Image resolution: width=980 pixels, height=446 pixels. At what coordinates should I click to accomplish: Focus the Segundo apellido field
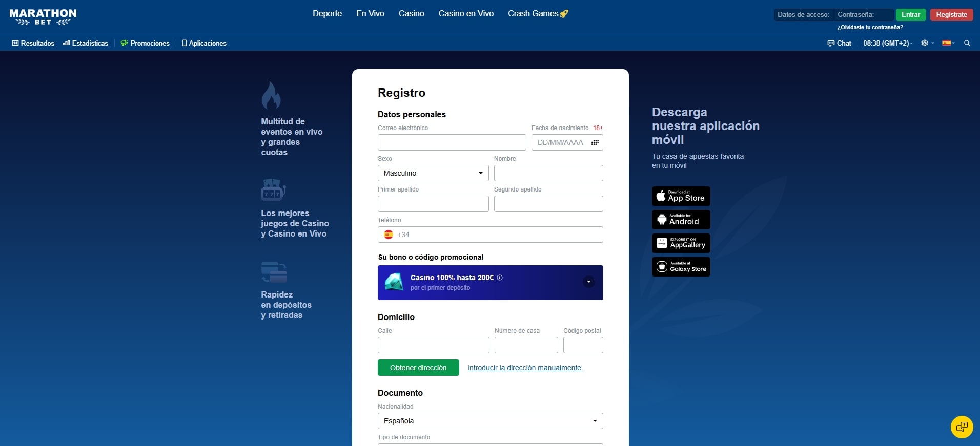click(x=548, y=204)
